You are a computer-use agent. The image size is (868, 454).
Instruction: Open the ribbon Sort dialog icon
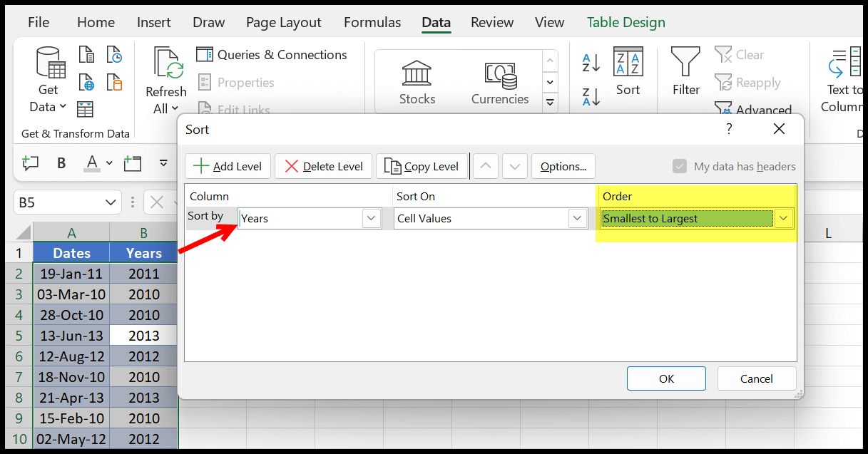point(628,62)
